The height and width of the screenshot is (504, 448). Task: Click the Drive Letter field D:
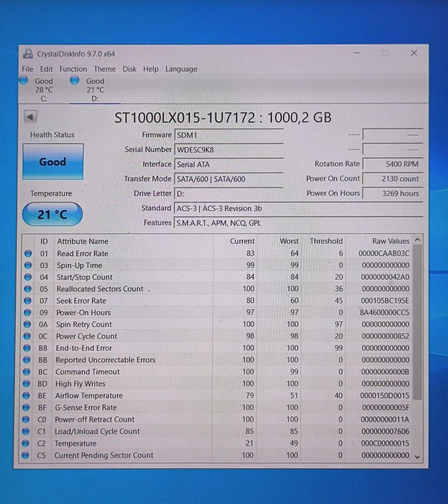[229, 194]
